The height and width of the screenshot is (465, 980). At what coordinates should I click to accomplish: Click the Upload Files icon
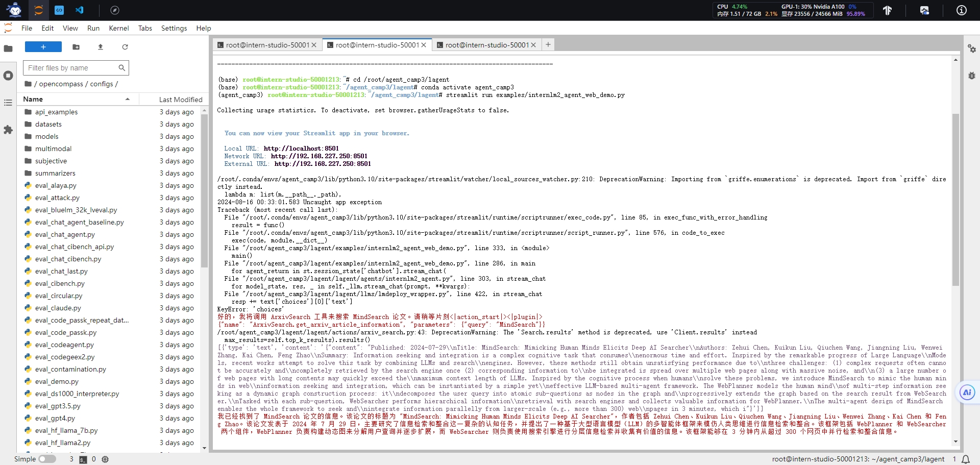pos(101,47)
